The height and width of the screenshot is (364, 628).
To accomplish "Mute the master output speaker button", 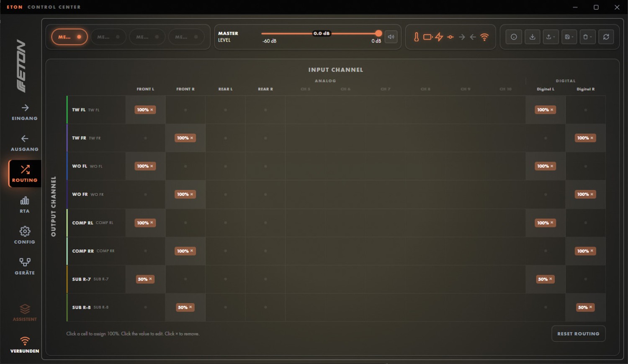I will click(391, 37).
